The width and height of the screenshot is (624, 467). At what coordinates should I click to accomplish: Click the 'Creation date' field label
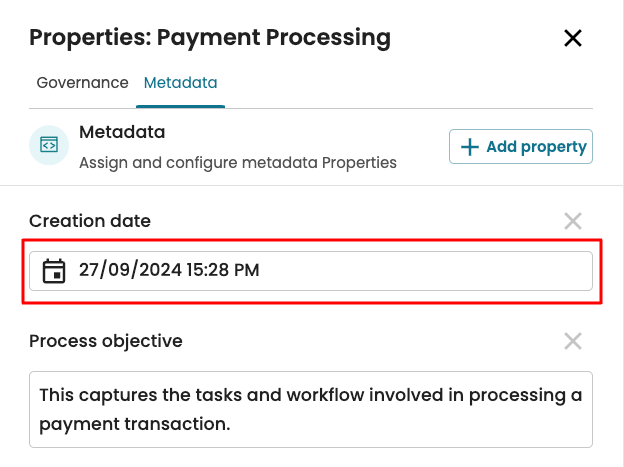pyautogui.click(x=90, y=221)
